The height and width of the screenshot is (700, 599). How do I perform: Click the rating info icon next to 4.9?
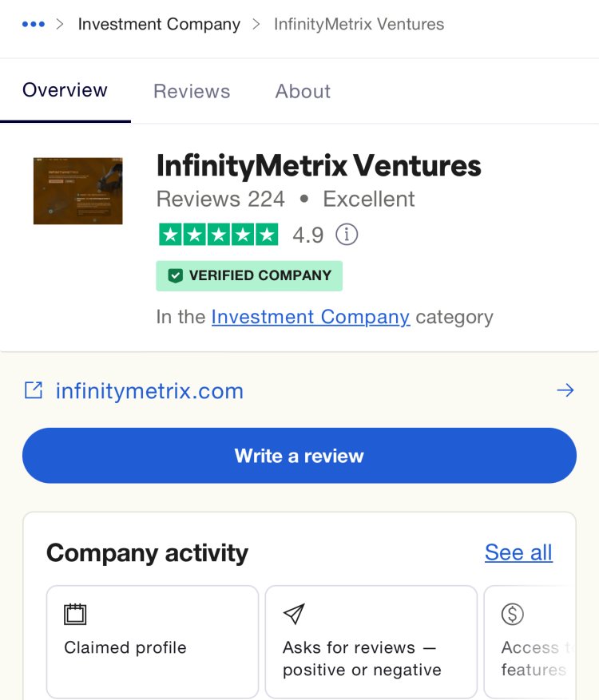pyautogui.click(x=347, y=235)
